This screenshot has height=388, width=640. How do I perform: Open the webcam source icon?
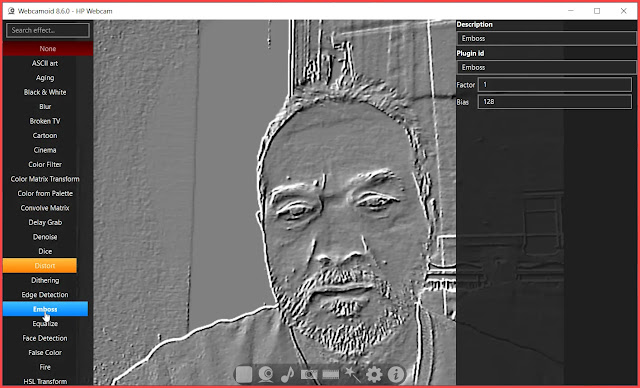click(x=266, y=374)
